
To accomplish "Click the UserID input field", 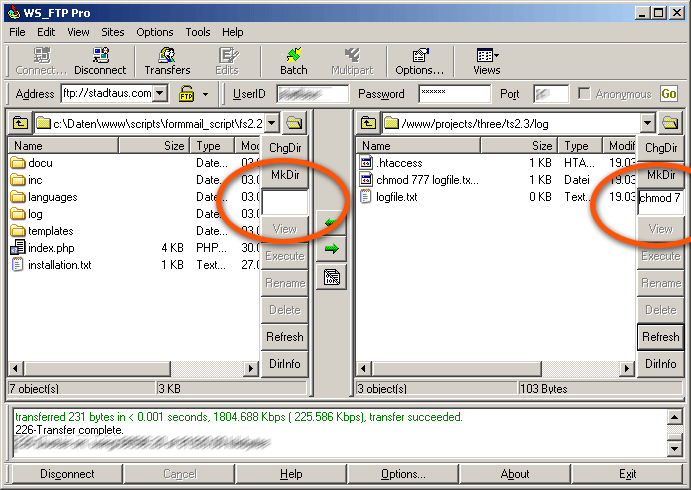I will tap(312, 94).
